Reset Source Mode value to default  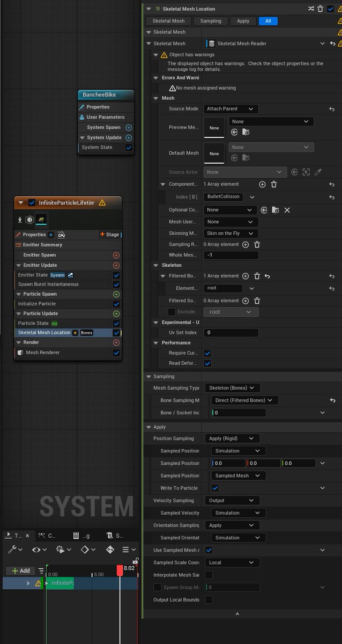[x=332, y=109]
